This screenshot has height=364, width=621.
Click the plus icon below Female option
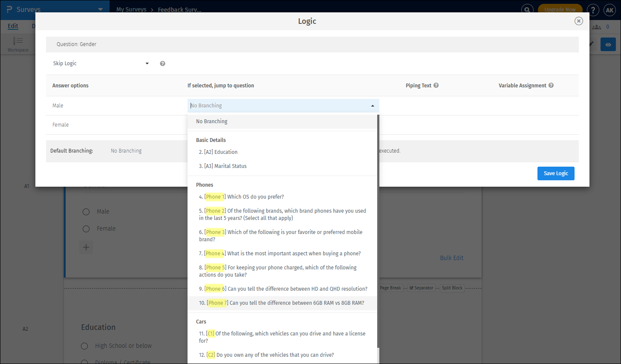click(86, 247)
